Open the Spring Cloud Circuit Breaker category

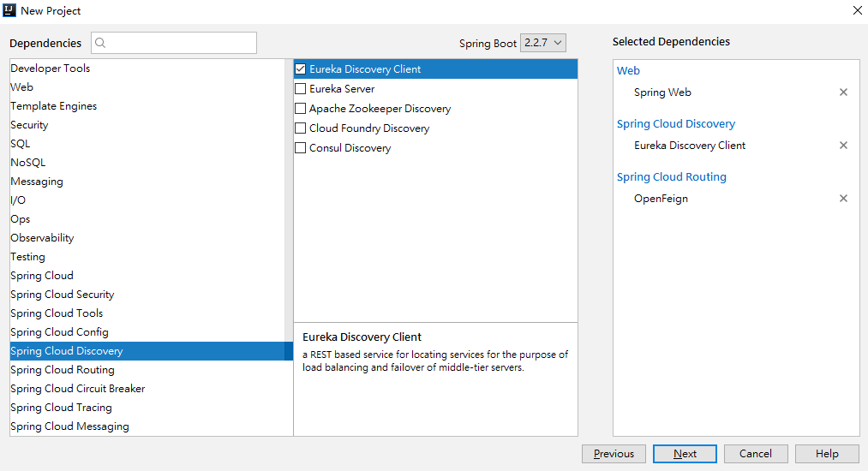pos(78,389)
